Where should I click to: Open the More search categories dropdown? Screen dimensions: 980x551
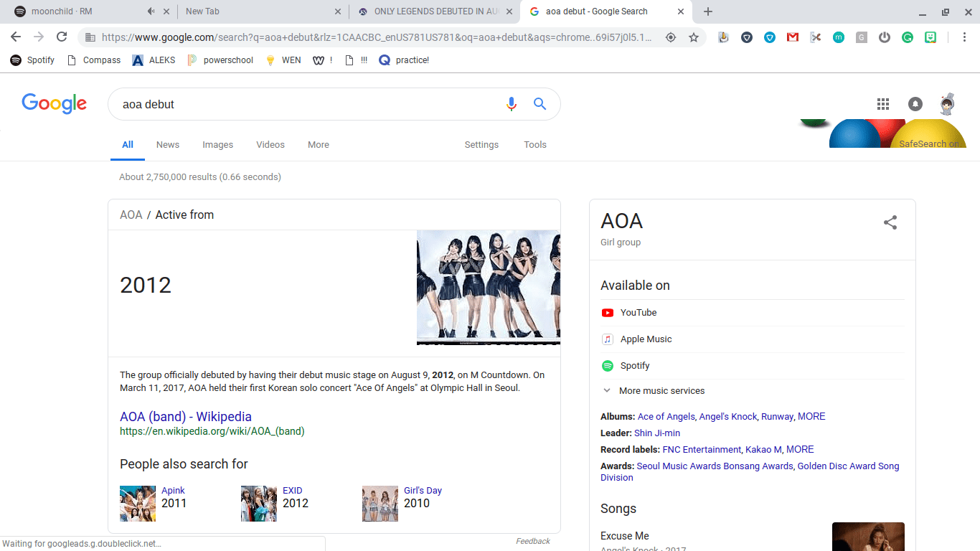pyautogui.click(x=319, y=145)
